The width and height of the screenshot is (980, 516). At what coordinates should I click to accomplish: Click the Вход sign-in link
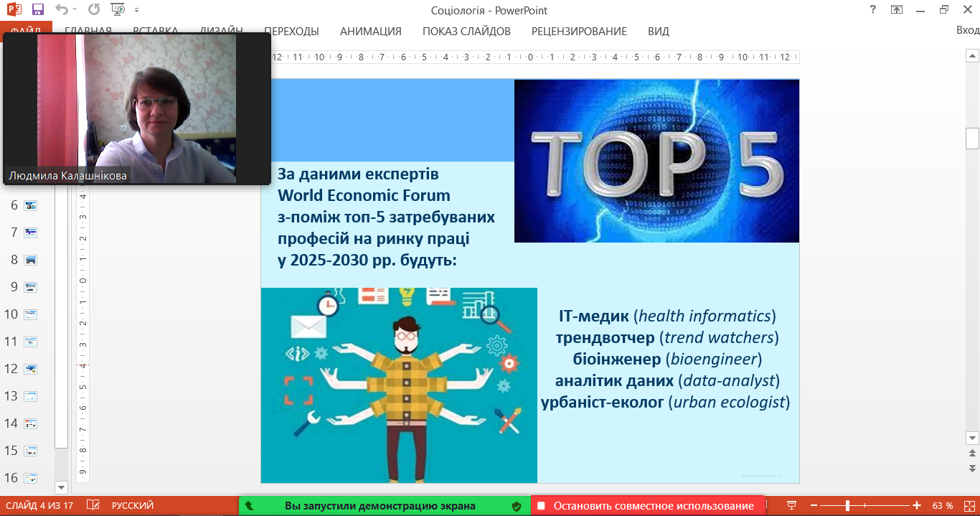click(967, 30)
